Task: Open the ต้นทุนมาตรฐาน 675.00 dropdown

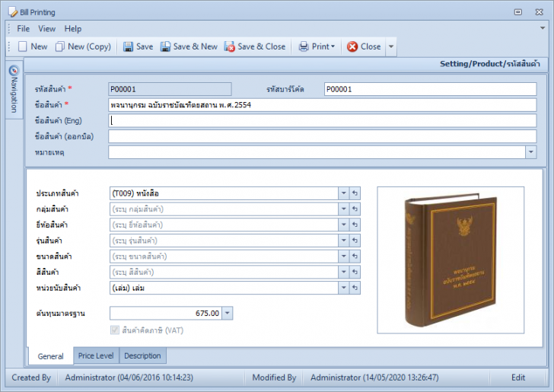Action: pyautogui.click(x=228, y=313)
